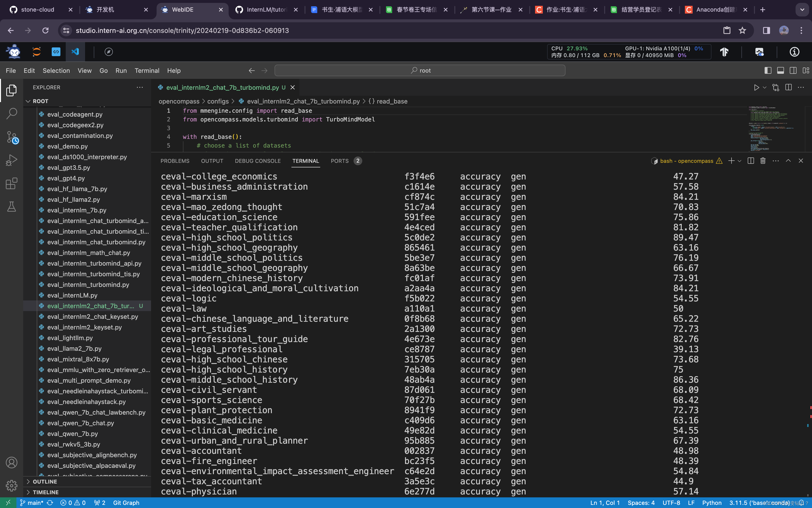Open the Explorer view in activity bar
The height and width of the screenshot is (508, 812).
pos(11,90)
